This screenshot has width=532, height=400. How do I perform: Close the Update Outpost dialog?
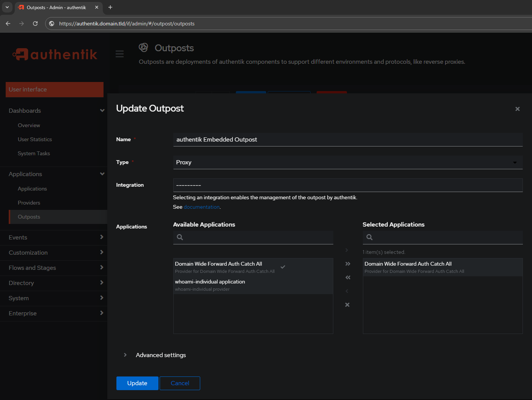(517, 109)
